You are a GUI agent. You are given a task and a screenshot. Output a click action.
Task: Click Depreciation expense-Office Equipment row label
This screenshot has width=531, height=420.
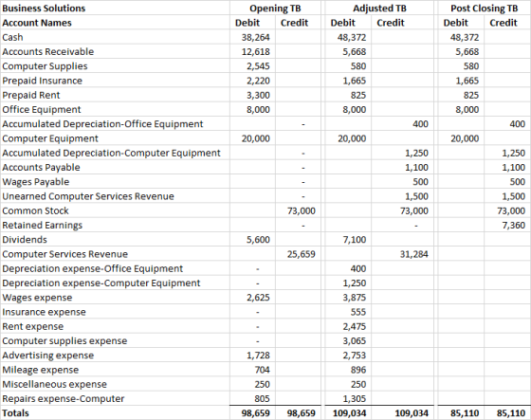click(93, 268)
